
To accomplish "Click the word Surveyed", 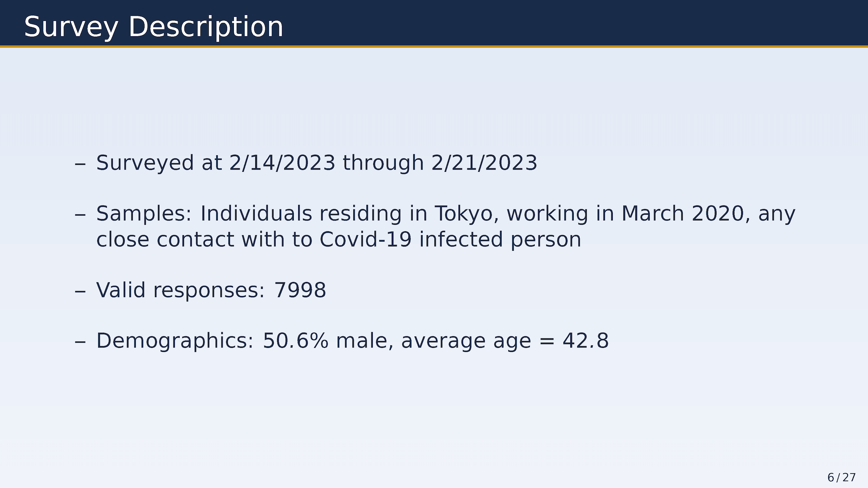I will tap(145, 164).
